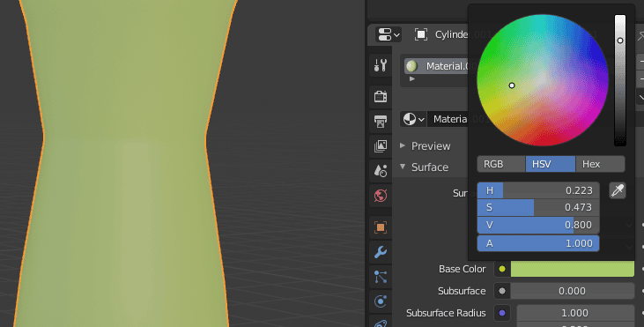Click the S saturation slider field
644x327 pixels.
coord(538,207)
